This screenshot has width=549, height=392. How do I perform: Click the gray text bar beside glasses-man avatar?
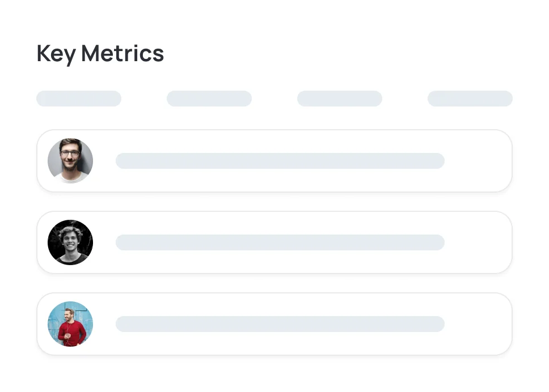[x=280, y=161]
